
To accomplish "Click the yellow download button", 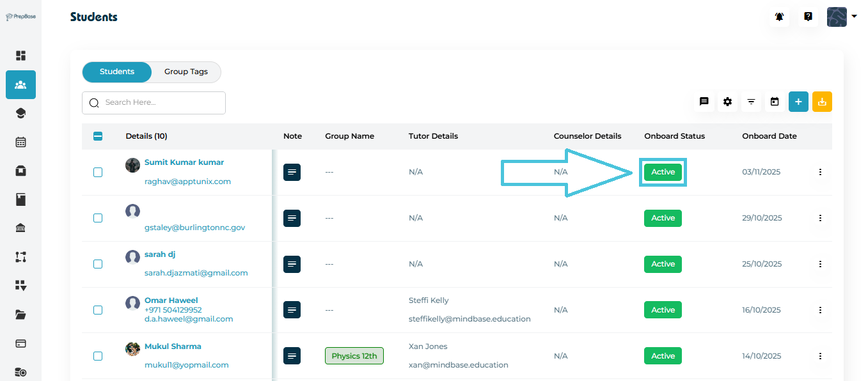I will point(822,102).
